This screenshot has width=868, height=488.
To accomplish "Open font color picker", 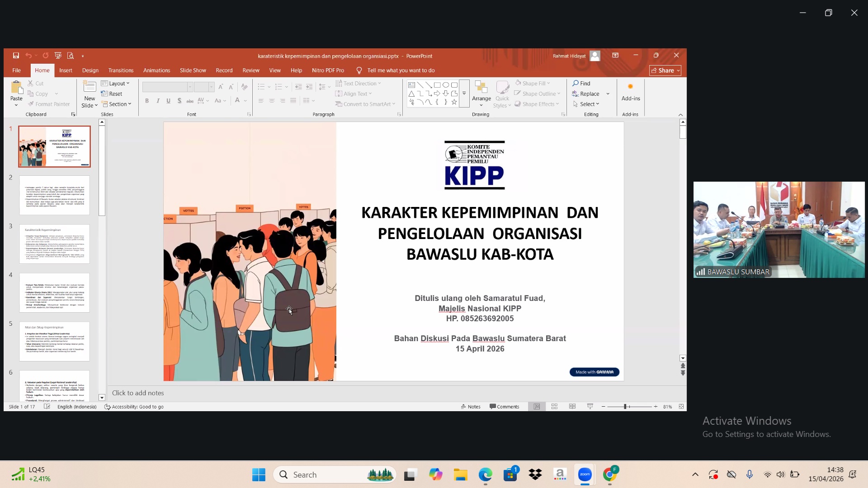I will click(x=238, y=100).
